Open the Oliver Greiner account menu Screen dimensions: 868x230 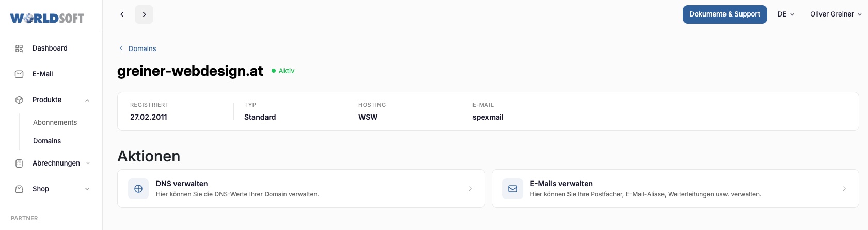click(835, 14)
